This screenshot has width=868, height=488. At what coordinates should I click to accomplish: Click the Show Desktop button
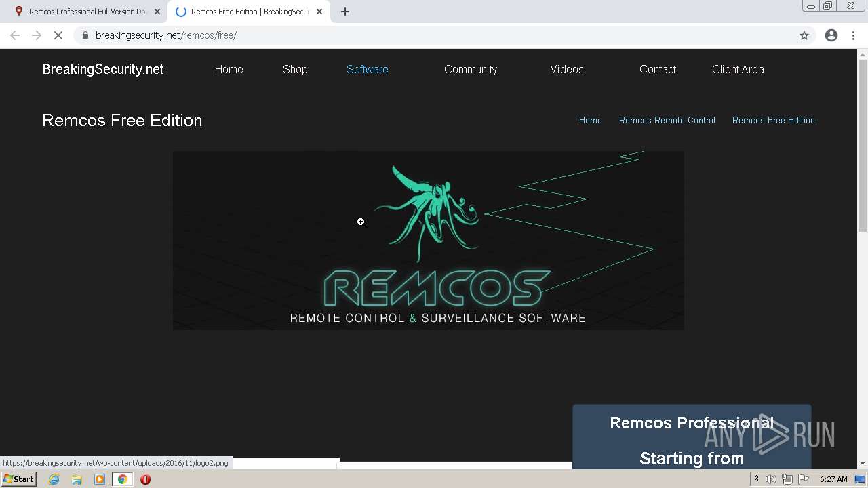click(x=861, y=479)
